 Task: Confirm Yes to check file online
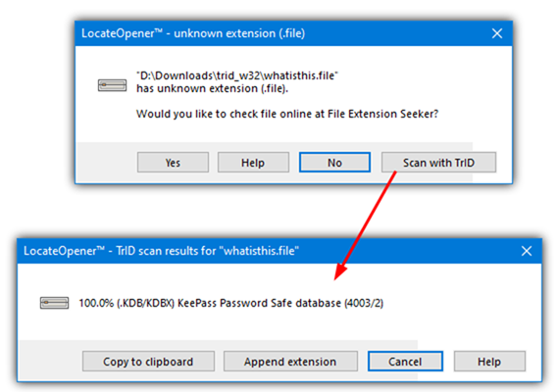pos(173,163)
